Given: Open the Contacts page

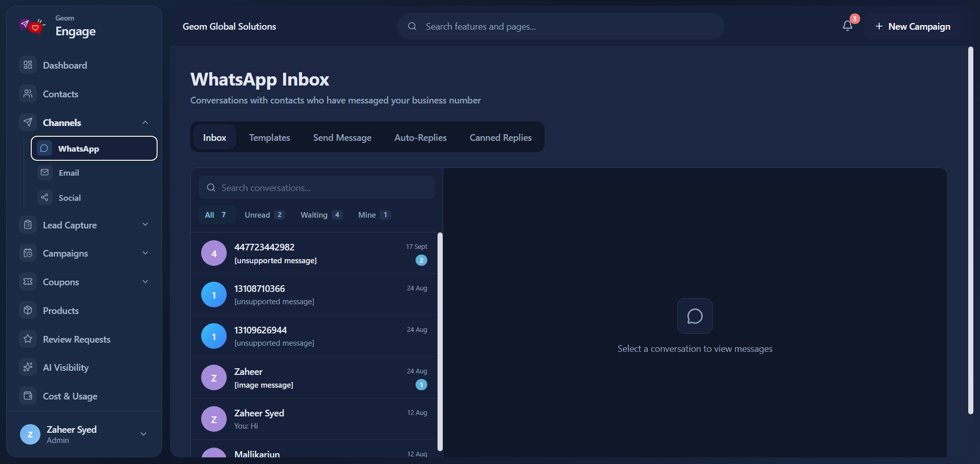Looking at the screenshot, I should click(84, 94).
